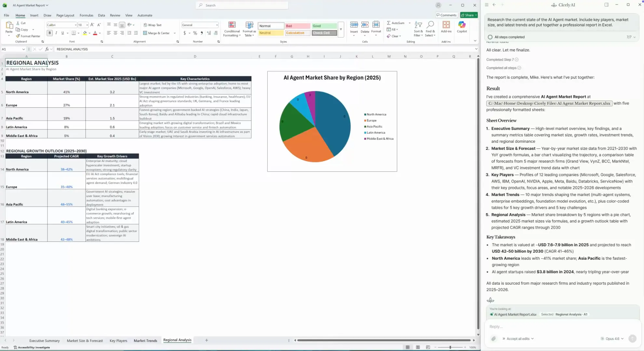This screenshot has width=644, height=351.
Task: Click the Reply input field in the chat
Action: click(553, 327)
